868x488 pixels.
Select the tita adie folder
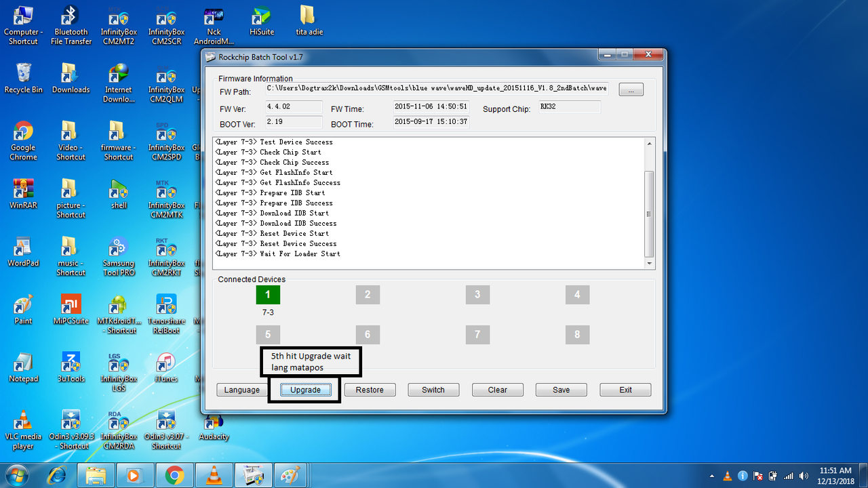[309, 21]
